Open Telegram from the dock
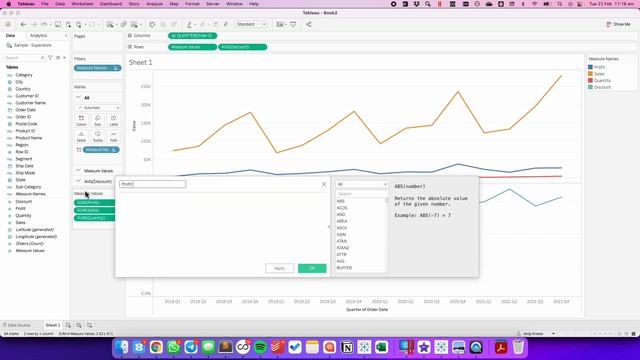 (x=191, y=347)
